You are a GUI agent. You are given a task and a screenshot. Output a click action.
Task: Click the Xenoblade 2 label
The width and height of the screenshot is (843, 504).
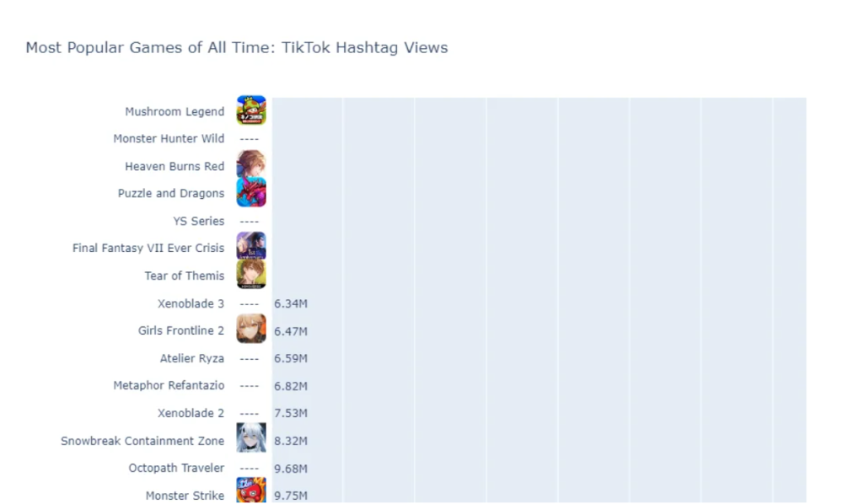click(191, 413)
